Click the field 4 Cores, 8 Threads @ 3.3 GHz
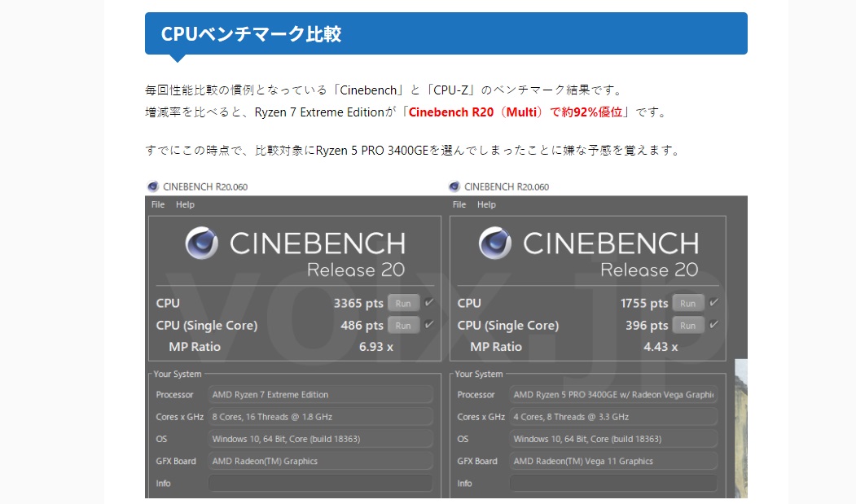Screen dimensions: 856x504 tap(613, 417)
